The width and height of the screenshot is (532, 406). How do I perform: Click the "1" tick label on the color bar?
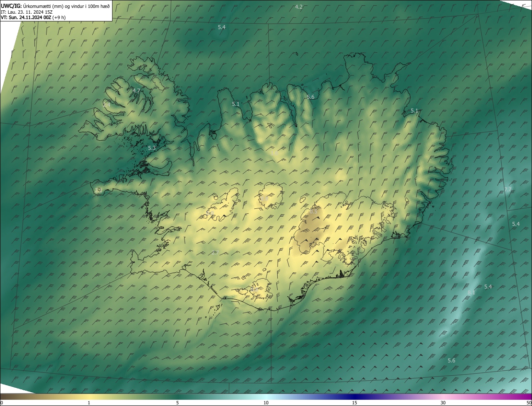[x=89, y=403]
